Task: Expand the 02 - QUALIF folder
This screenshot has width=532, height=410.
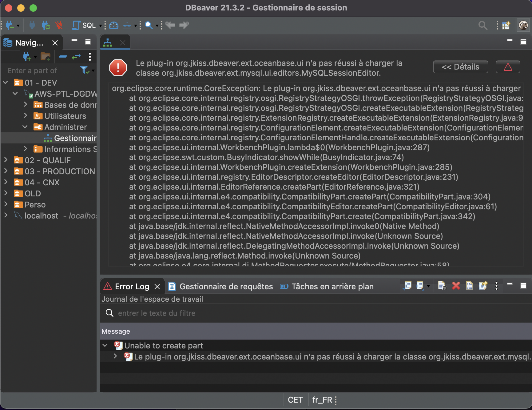Action: point(5,160)
